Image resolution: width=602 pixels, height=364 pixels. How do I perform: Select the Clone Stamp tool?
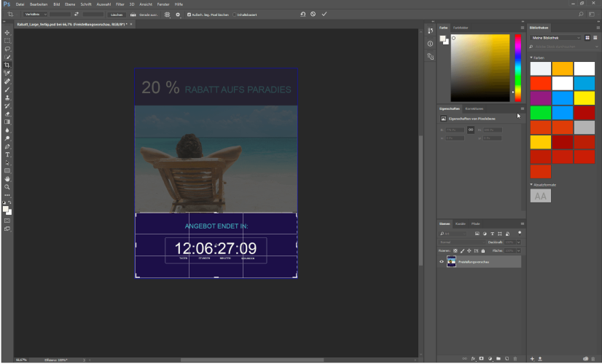pos(7,98)
